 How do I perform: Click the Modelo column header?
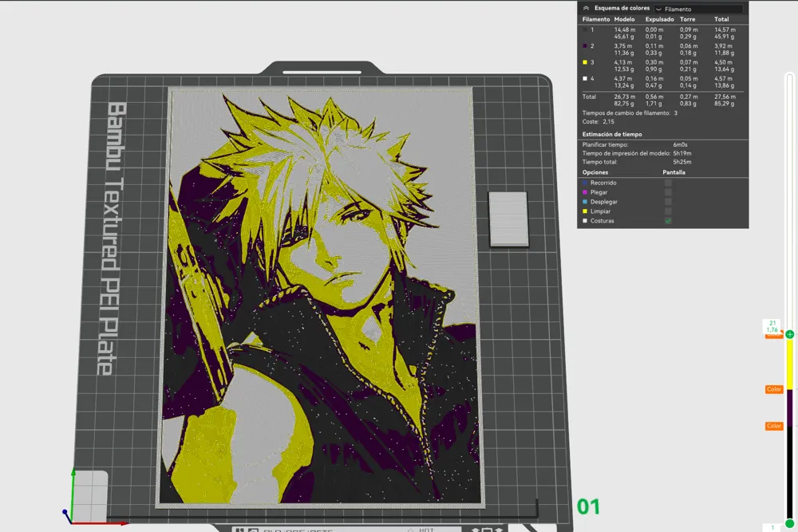[625, 19]
